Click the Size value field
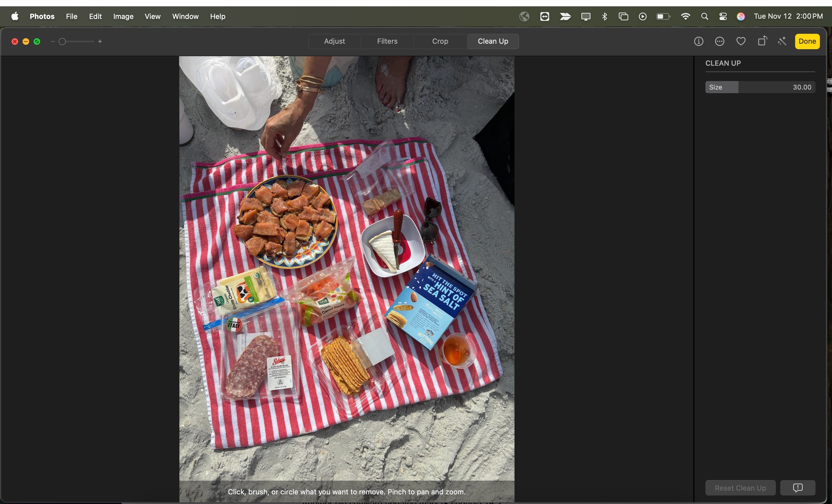Viewport: 832px width, 504px height. 802,87
